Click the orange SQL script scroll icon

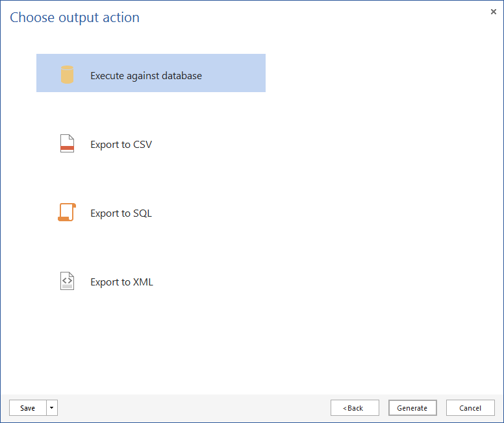click(67, 212)
